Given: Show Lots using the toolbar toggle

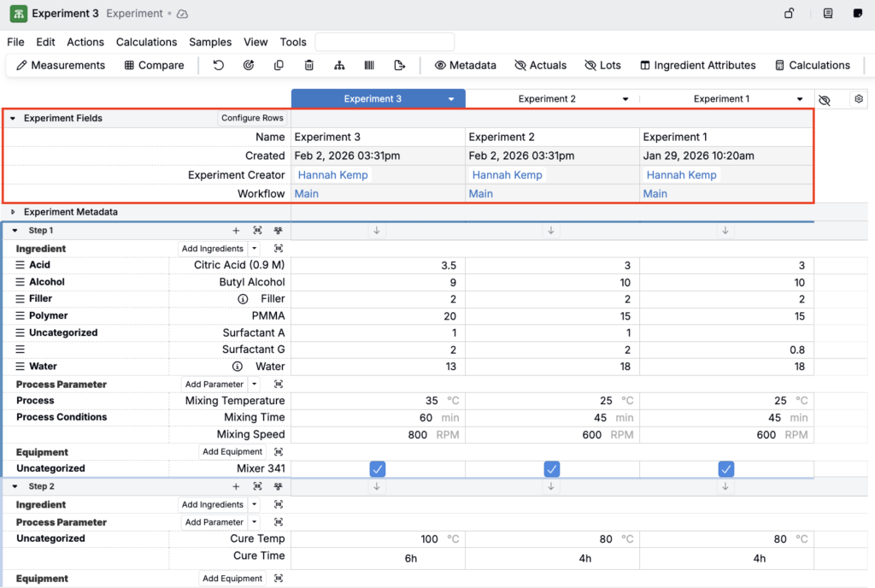Looking at the screenshot, I should (x=602, y=65).
